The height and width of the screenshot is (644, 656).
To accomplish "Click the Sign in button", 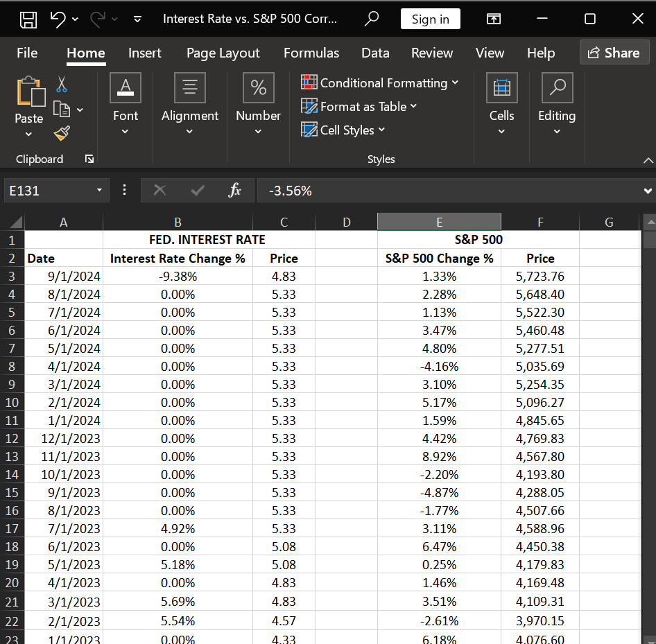I will coord(430,19).
